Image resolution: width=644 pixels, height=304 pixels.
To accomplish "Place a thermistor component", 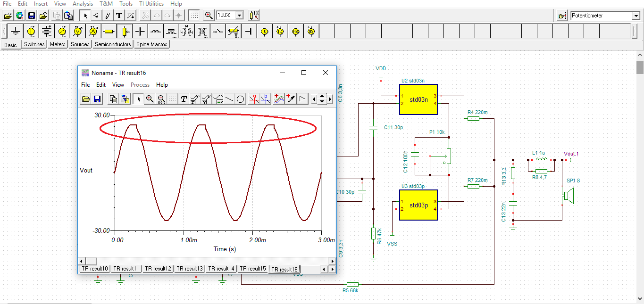I will pos(234,32).
